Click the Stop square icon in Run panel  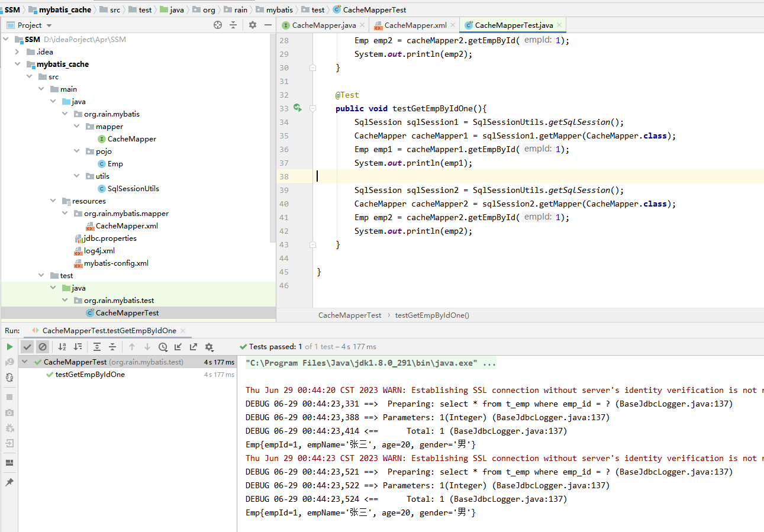coord(9,397)
